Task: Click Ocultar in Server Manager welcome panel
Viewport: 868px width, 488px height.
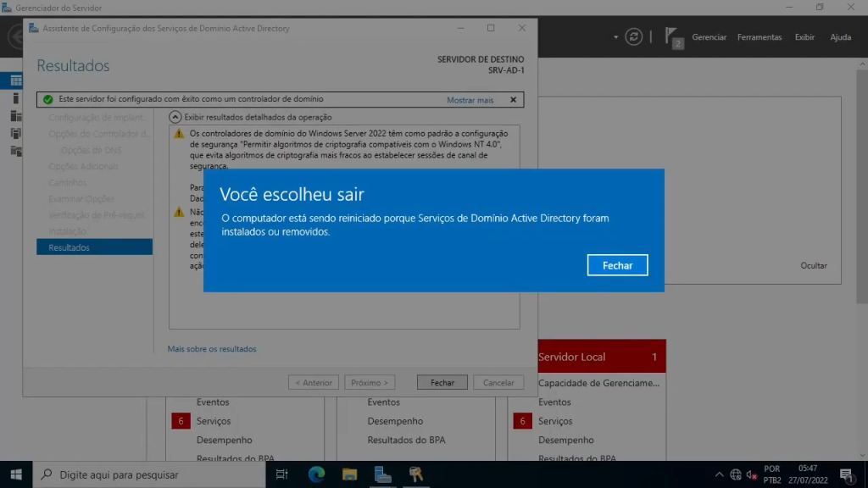Action: [813, 265]
